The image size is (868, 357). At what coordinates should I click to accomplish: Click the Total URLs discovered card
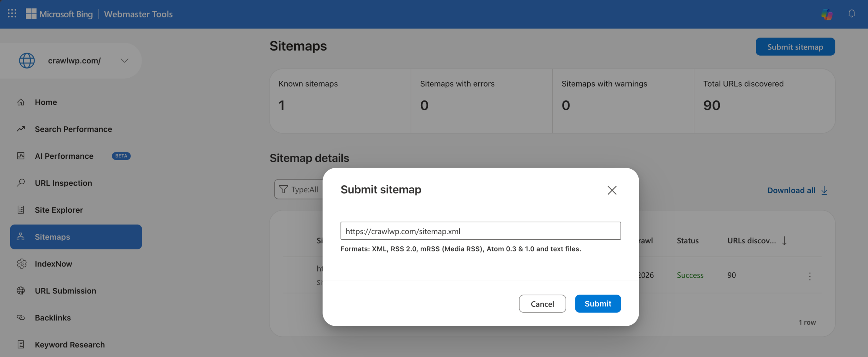coord(765,101)
